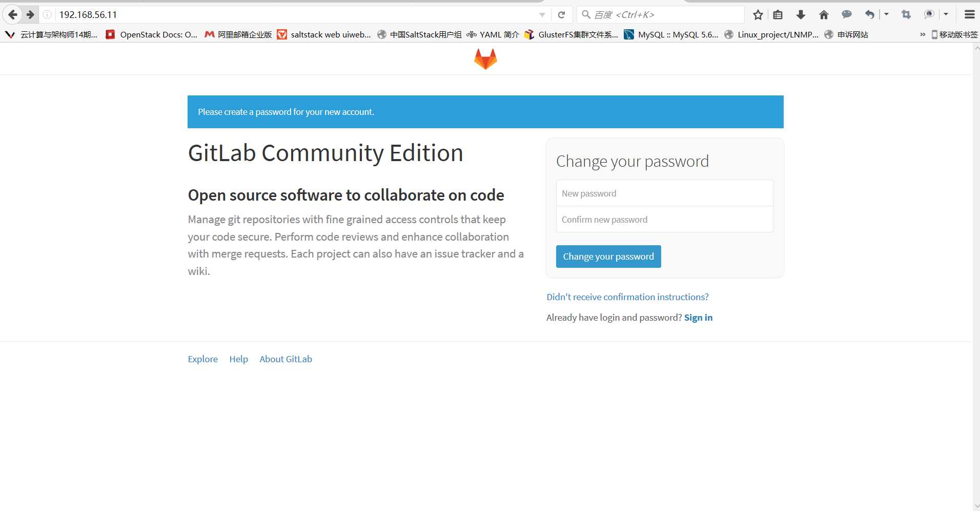Reload the page with refresh icon
Image resolution: width=980 pixels, height=511 pixels.
click(561, 15)
